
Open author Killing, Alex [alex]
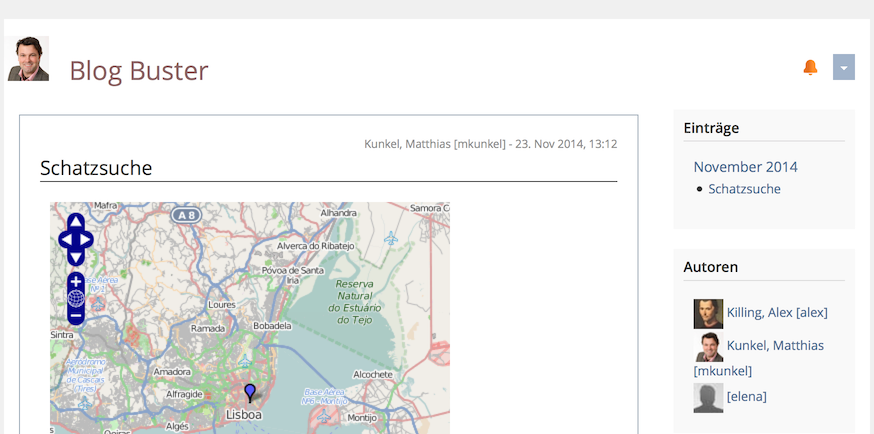[777, 313]
